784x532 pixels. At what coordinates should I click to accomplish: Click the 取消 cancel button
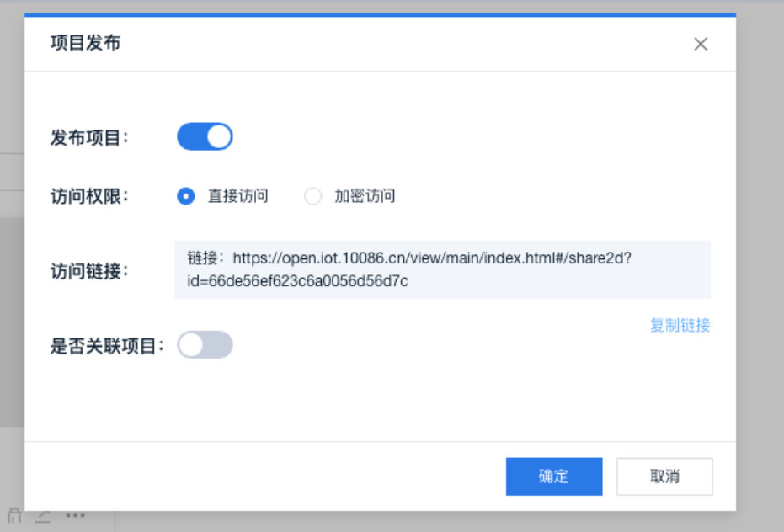[x=664, y=476]
